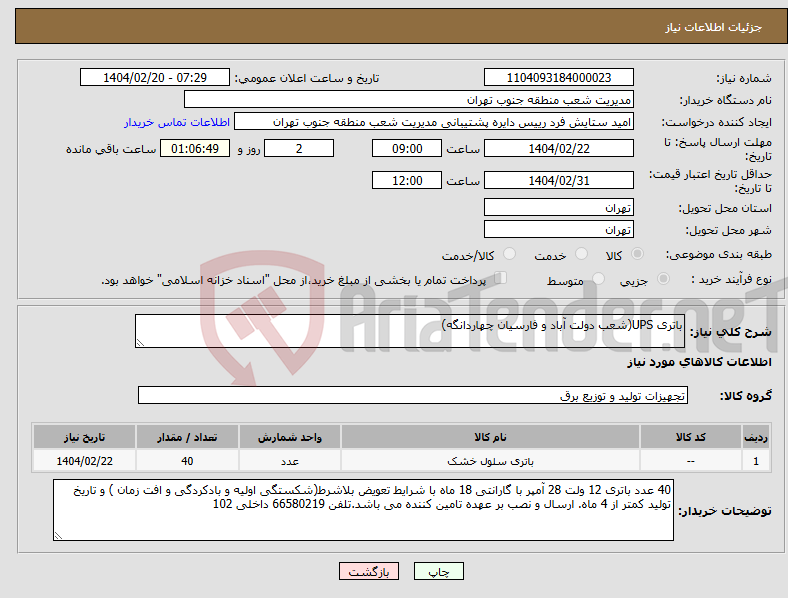Viewport: 788px width, 598px height.
Task: Click the request creator field
Action: [x=434, y=122]
